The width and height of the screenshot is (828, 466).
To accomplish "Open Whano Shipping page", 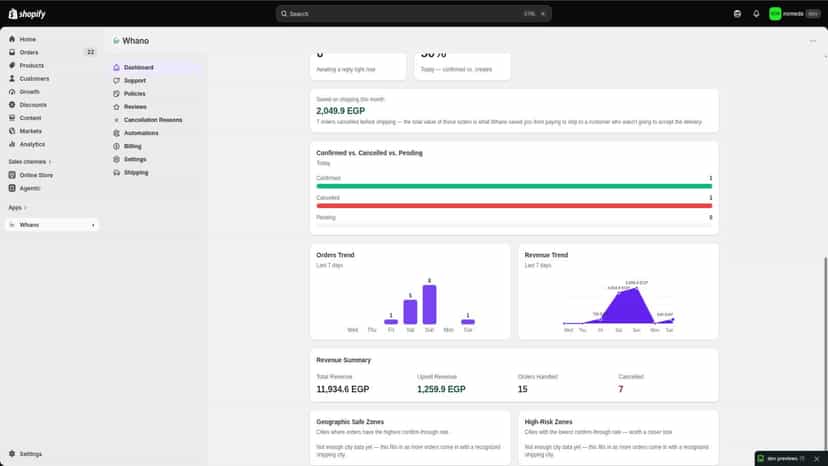I will coord(136,173).
